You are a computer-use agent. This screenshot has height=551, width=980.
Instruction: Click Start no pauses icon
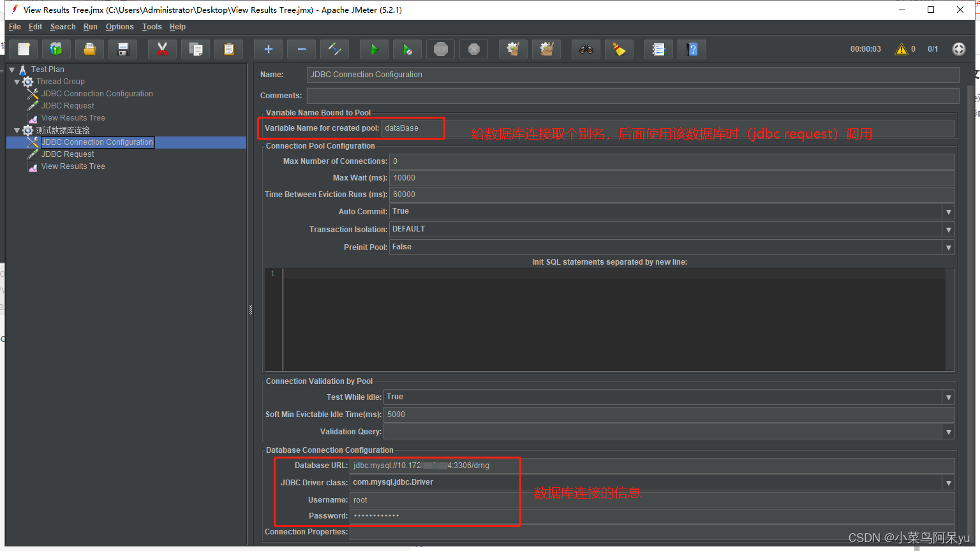pos(407,49)
